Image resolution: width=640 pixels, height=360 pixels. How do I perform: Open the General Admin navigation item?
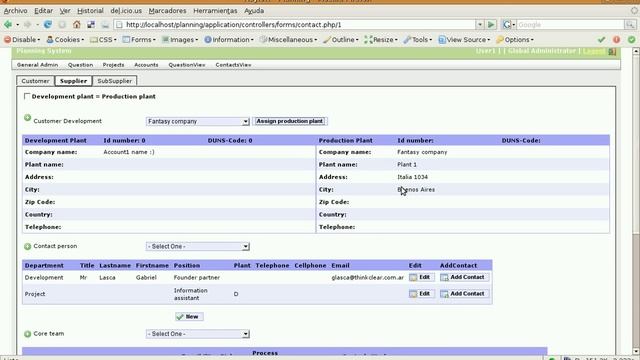(37, 65)
